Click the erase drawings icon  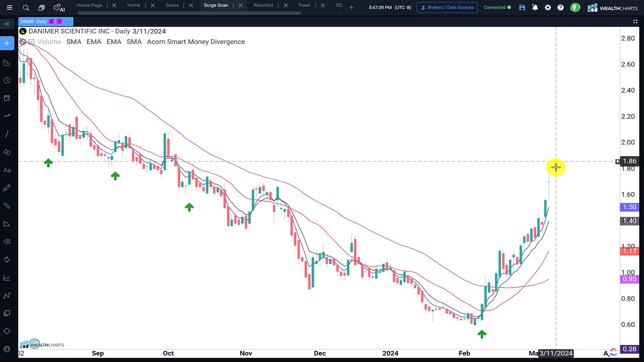click(x=7, y=242)
